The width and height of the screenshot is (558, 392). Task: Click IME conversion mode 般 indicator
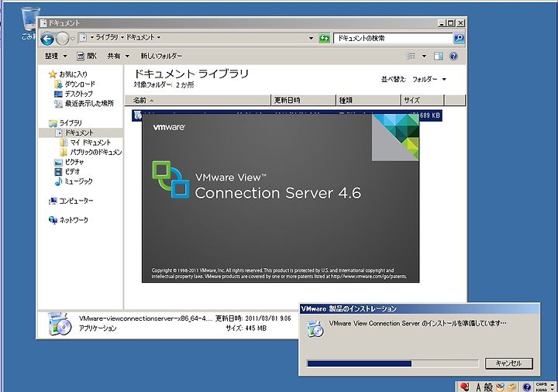click(x=488, y=387)
